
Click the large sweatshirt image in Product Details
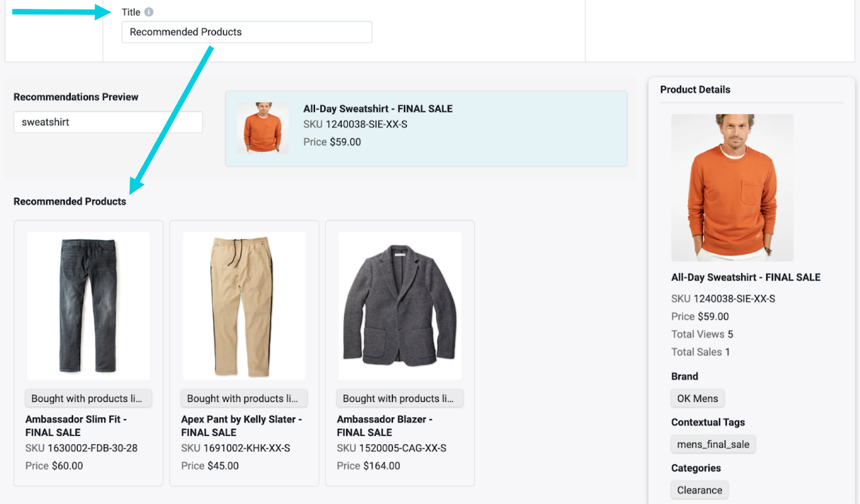tap(732, 188)
